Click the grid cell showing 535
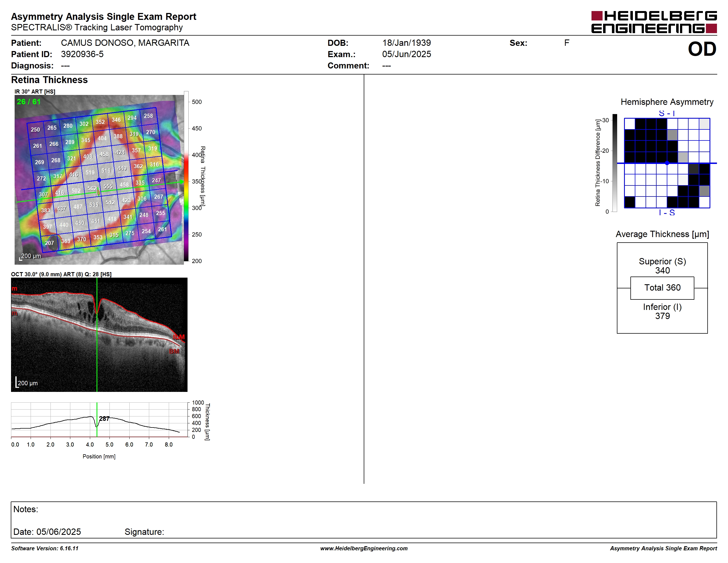This screenshot has width=728, height=563. click(94, 205)
